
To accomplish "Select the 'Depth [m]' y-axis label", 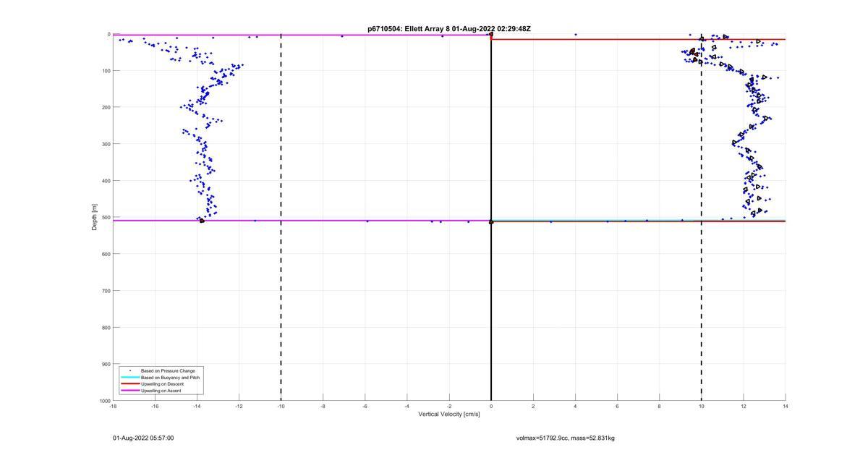I will 94,217.
